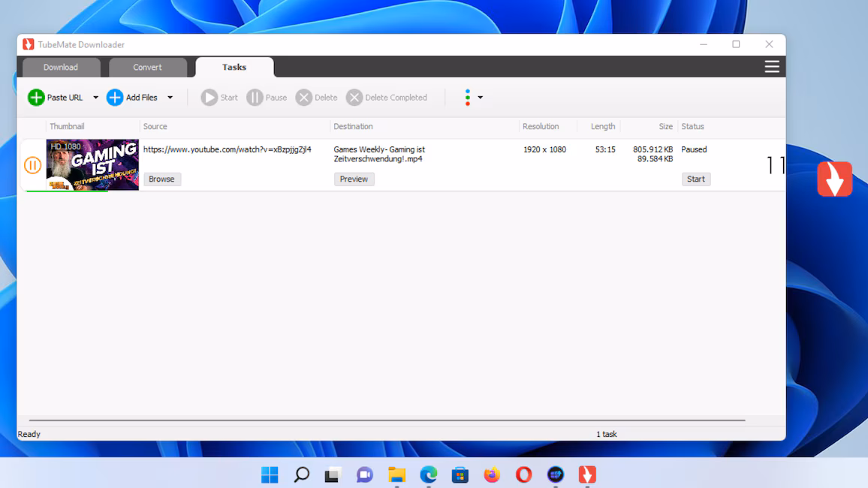This screenshot has height=488, width=868.
Task: Open taskbar Search magnifier
Action: pos(302,474)
